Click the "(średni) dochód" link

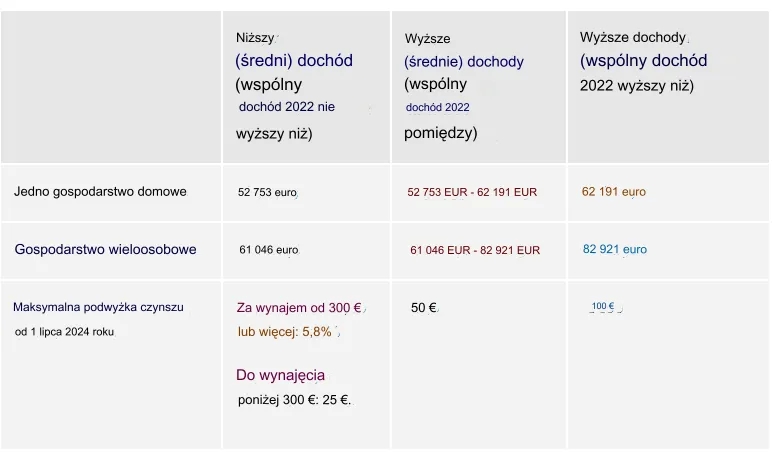tap(294, 61)
